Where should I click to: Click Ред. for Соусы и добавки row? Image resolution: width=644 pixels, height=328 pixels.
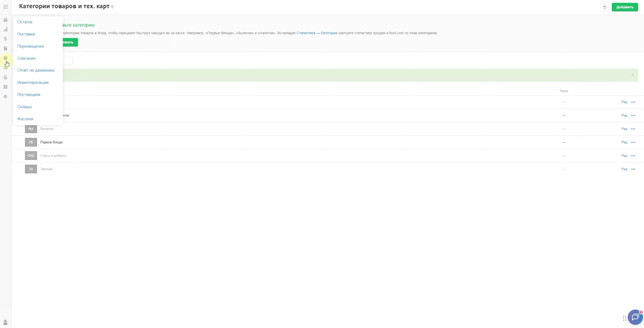(624, 156)
